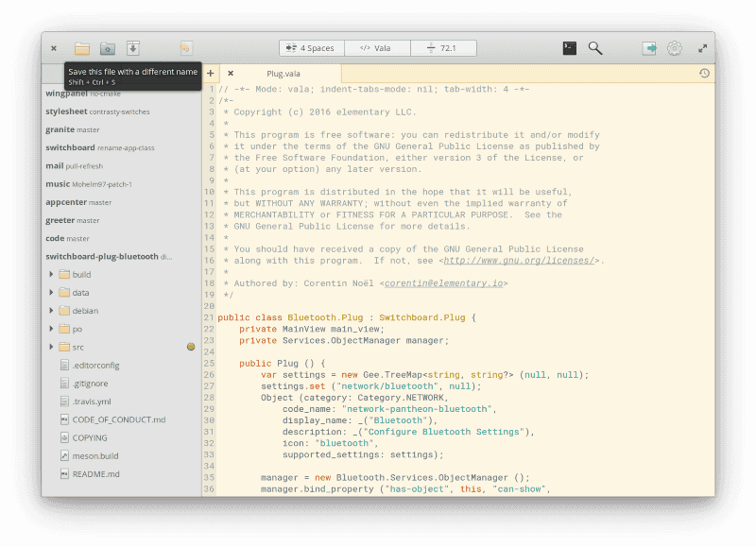Screen dimensions: 756x547
Task: Open the integrated terminal pane
Action: [568, 46]
